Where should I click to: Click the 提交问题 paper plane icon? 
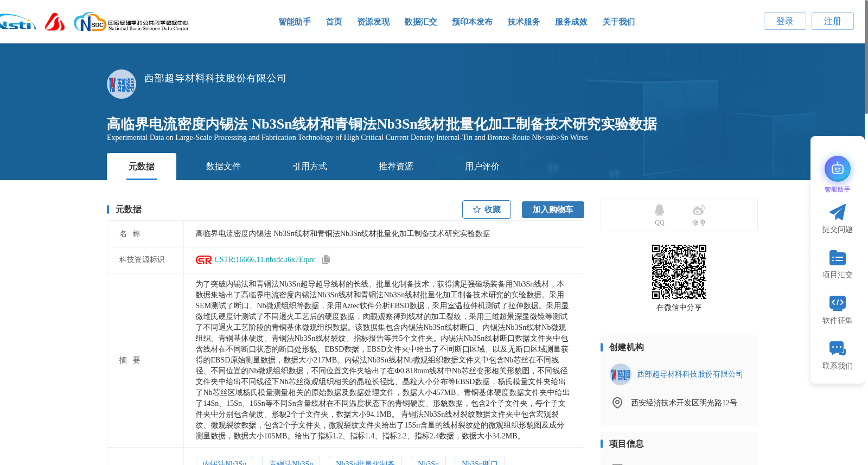(837, 212)
